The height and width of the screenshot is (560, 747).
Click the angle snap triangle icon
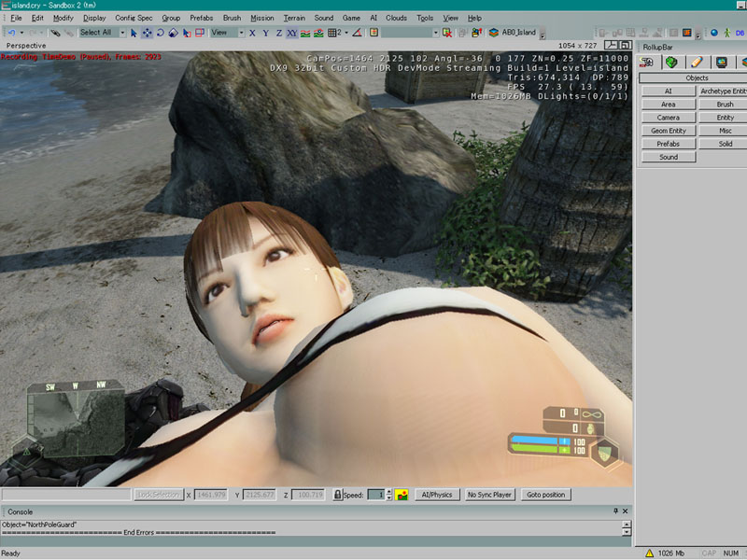357,33
